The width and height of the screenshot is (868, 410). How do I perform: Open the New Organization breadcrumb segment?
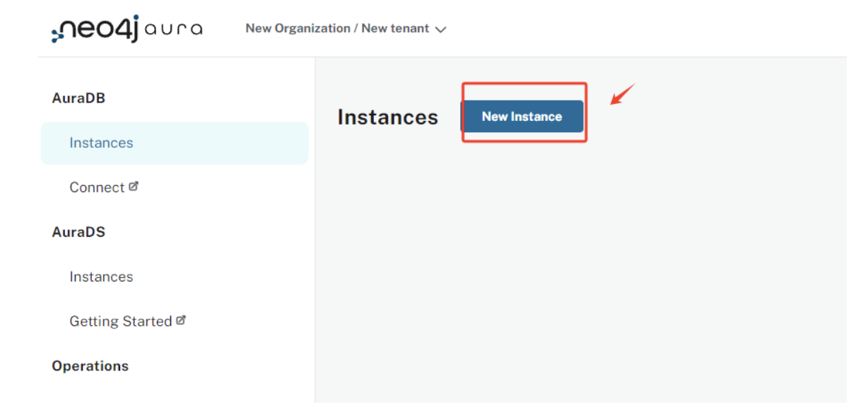pos(298,29)
